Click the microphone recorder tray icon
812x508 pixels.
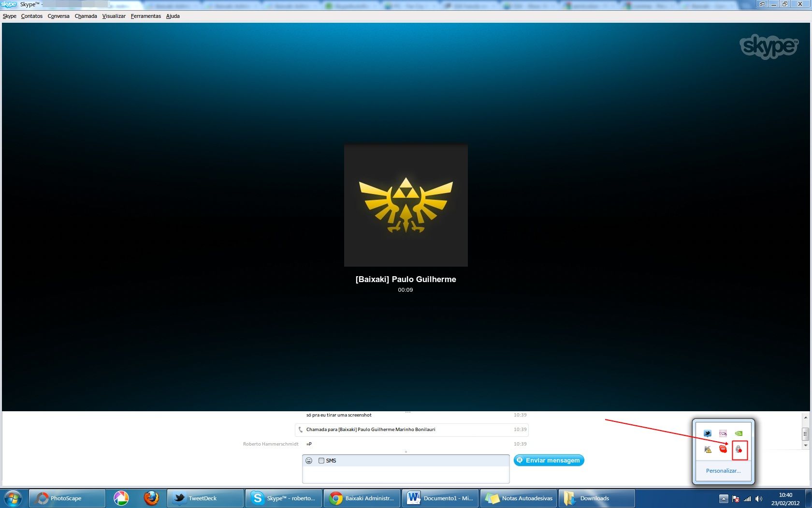pos(739,449)
